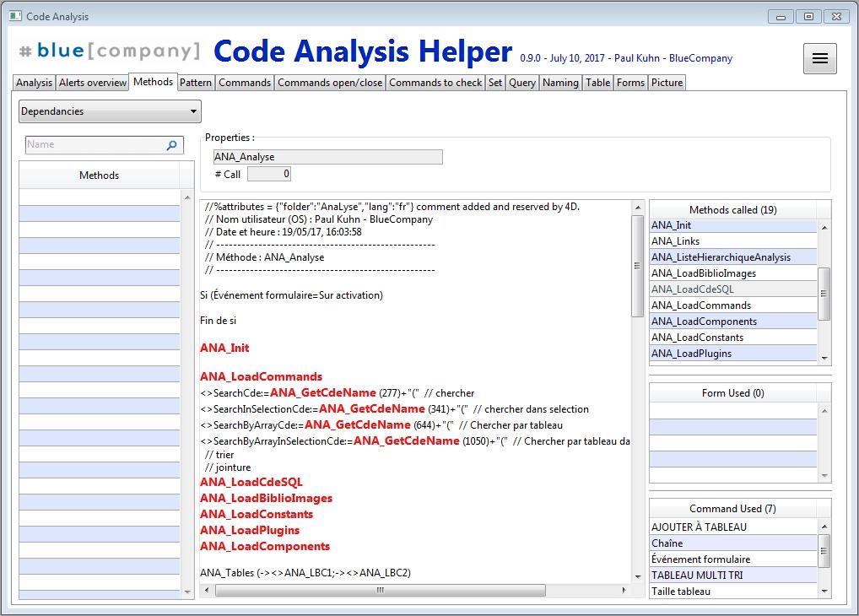Select AJOUTER À TABLEAU in Command Used
859x616 pixels.
point(733,527)
